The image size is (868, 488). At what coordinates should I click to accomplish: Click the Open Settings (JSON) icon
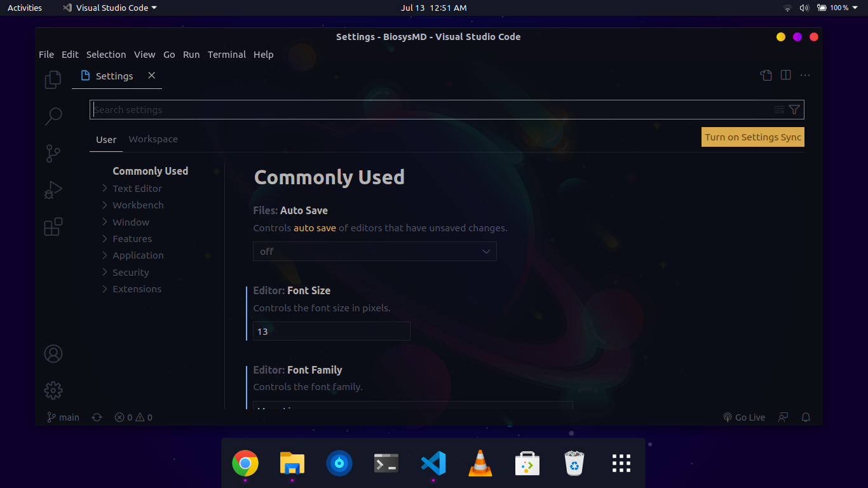click(x=766, y=76)
